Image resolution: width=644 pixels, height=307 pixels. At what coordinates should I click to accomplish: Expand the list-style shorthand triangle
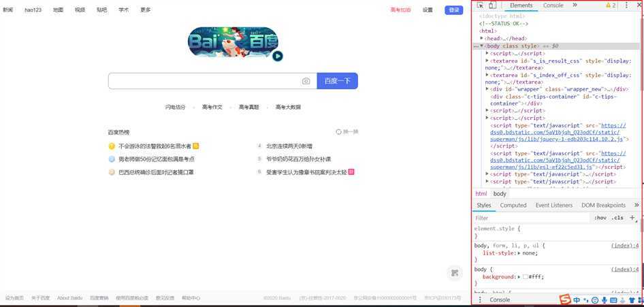point(519,253)
